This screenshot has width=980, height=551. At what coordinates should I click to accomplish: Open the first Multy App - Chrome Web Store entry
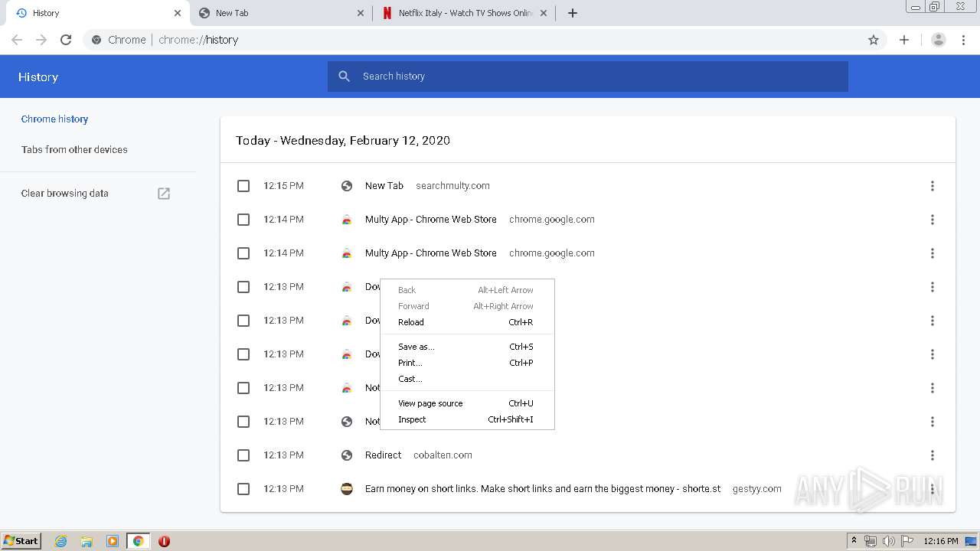(430, 220)
